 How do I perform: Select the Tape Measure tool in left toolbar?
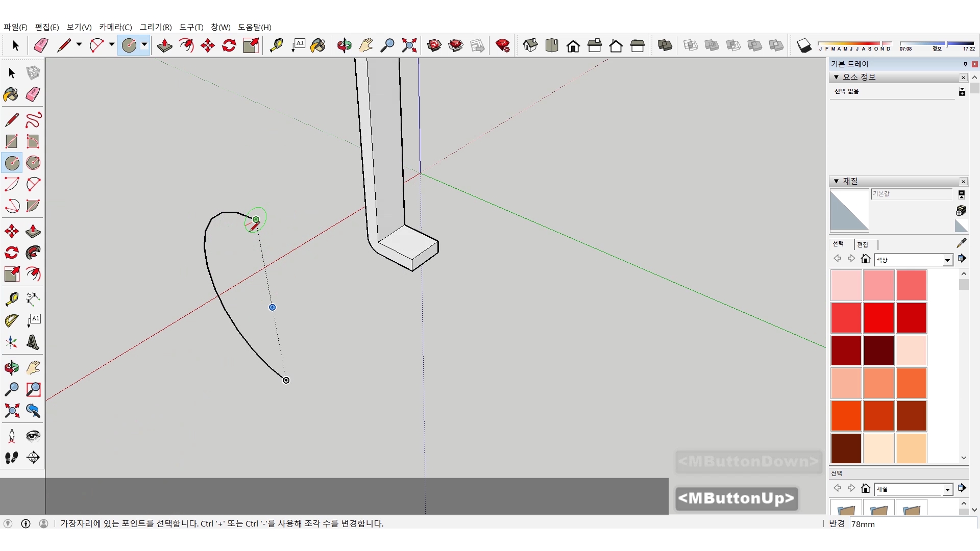point(11,298)
